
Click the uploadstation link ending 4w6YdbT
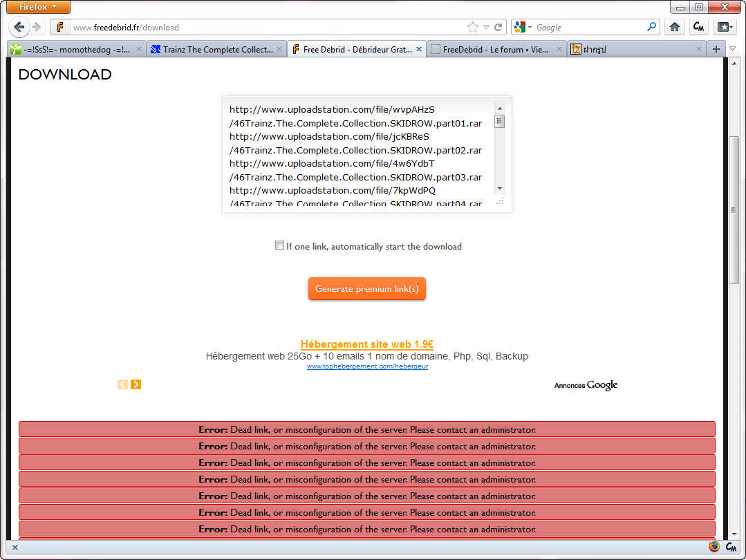(332, 163)
